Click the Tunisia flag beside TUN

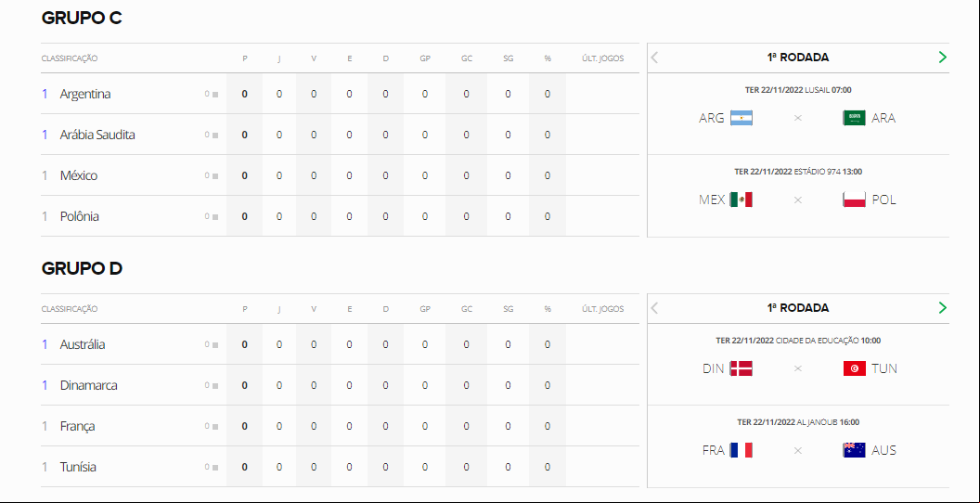click(854, 368)
